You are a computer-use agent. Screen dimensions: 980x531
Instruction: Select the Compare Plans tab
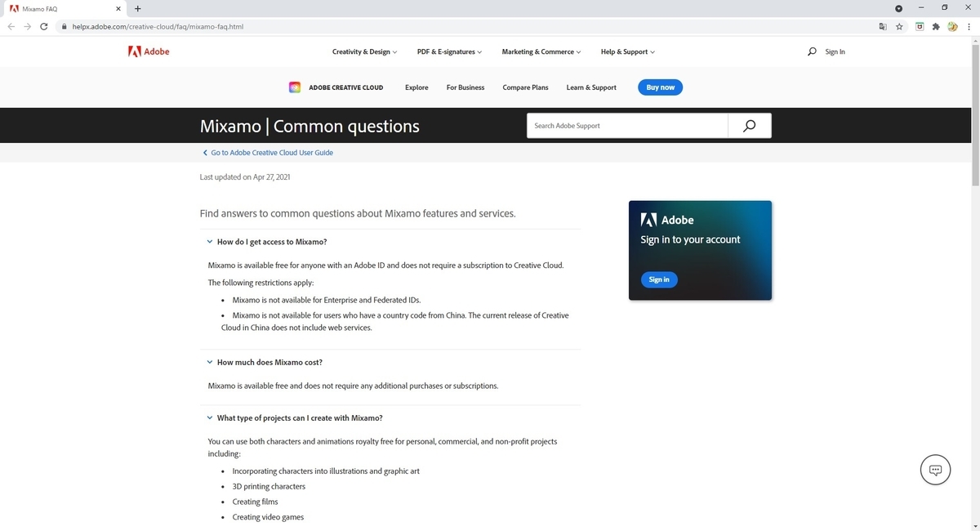tap(525, 87)
